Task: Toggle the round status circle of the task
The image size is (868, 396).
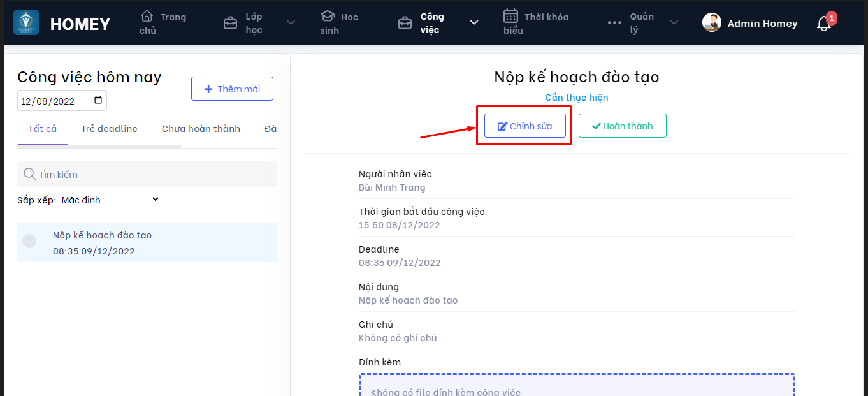Action: 29,241
